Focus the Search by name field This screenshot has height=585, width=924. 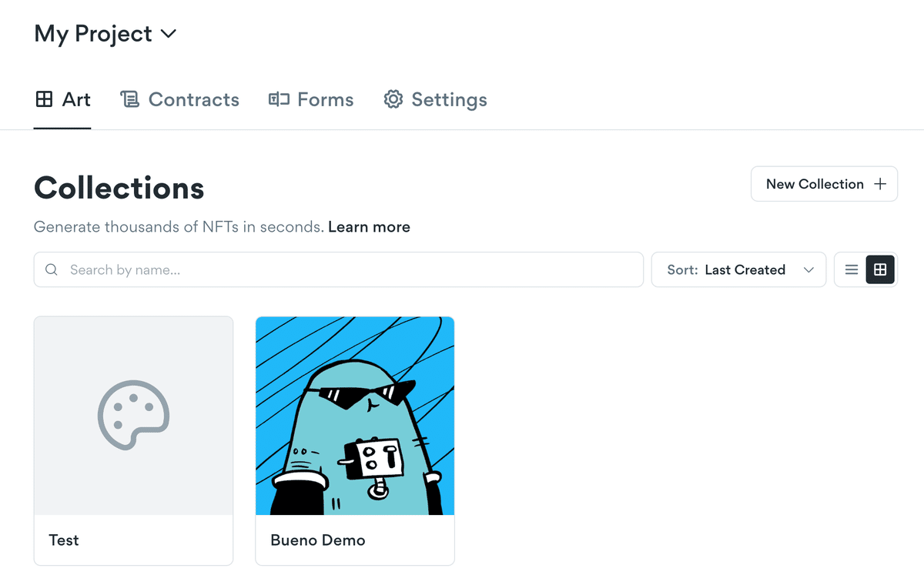(x=339, y=269)
